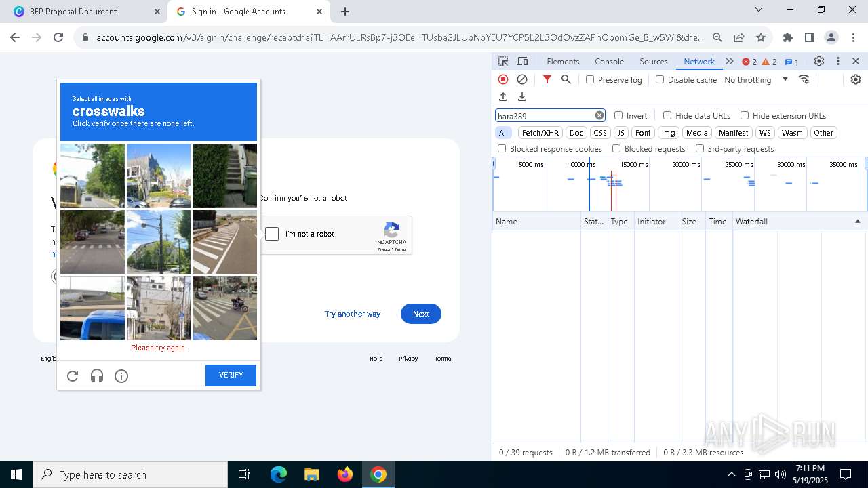
Task: Switch to the Elements tab
Action: pyautogui.click(x=563, y=61)
